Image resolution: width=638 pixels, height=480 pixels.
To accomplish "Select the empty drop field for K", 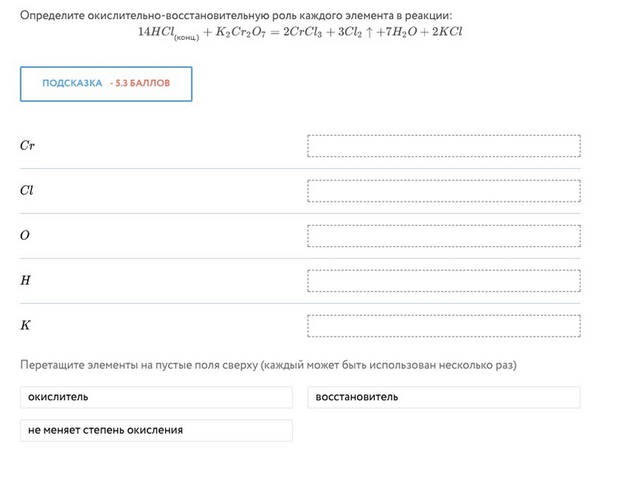I will [x=444, y=326].
